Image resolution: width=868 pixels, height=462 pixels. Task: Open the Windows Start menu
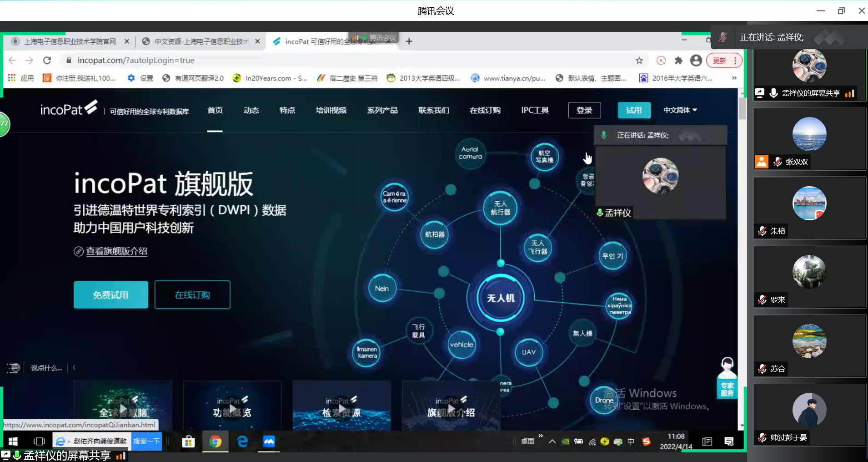pyautogui.click(x=13, y=442)
